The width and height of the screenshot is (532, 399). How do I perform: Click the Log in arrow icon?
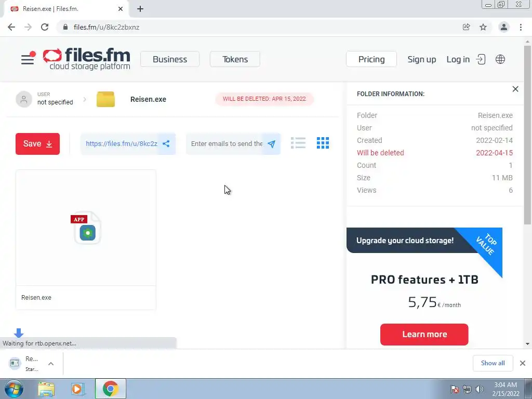[481, 59]
